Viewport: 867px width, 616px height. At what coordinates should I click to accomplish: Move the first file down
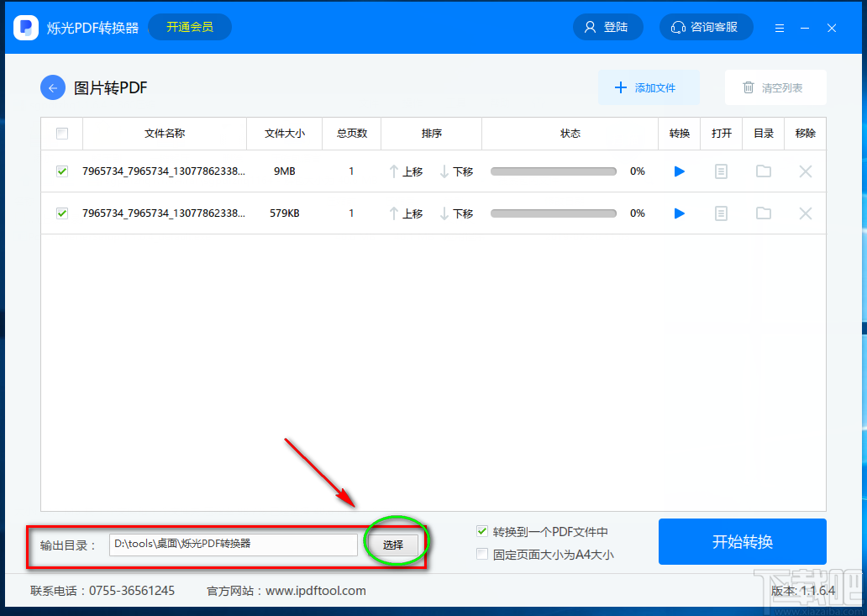(x=457, y=171)
